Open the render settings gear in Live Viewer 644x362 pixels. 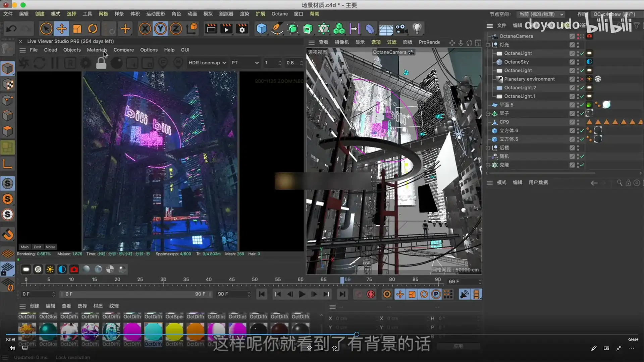click(x=85, y=63)
